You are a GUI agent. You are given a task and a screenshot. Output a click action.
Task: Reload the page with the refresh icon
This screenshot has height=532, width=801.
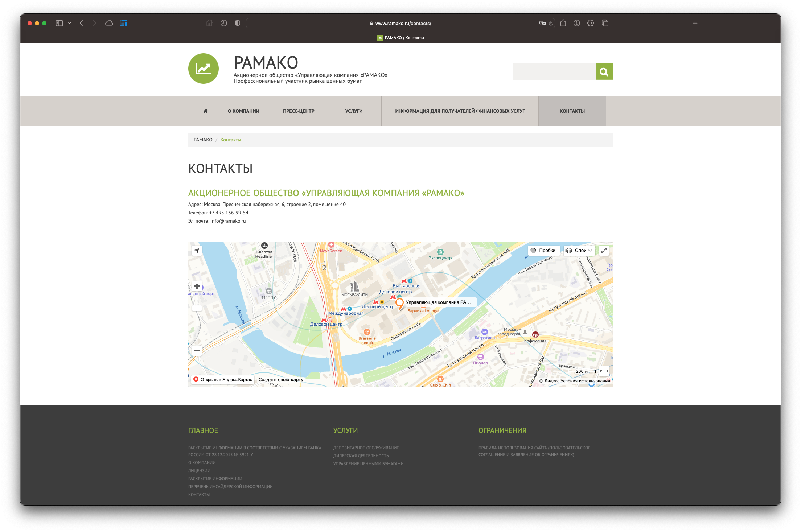tap(551, 23)
